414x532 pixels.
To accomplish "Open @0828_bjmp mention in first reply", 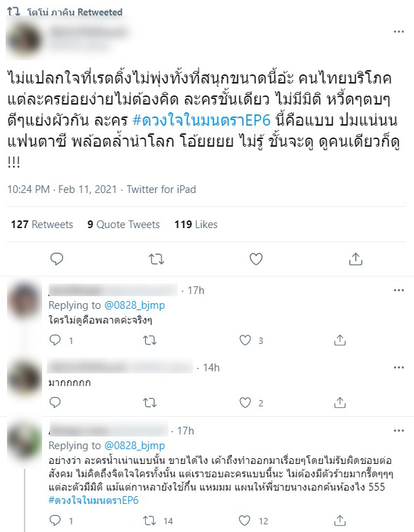I will [x=135, y=305].
